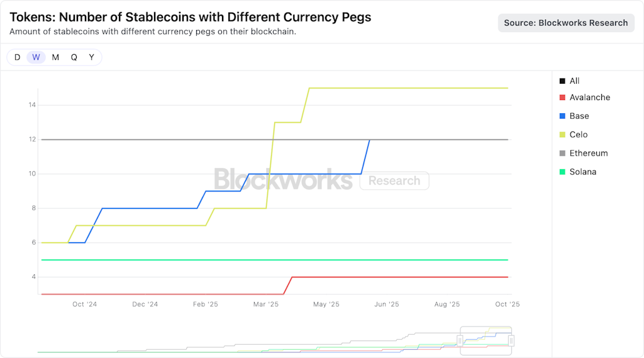This screenshot has width=644, height=358.
Task: Choose the M monthly interval
Action: pos(55,57)
